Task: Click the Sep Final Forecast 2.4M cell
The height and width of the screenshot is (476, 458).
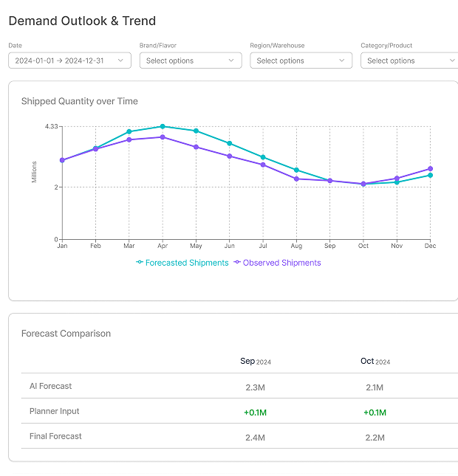Action: pyautogui.click(x=256, y=437)
